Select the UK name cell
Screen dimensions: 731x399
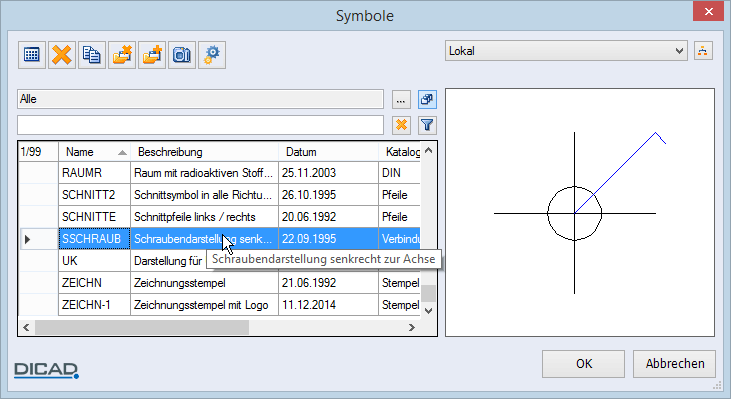click(95, 261)
